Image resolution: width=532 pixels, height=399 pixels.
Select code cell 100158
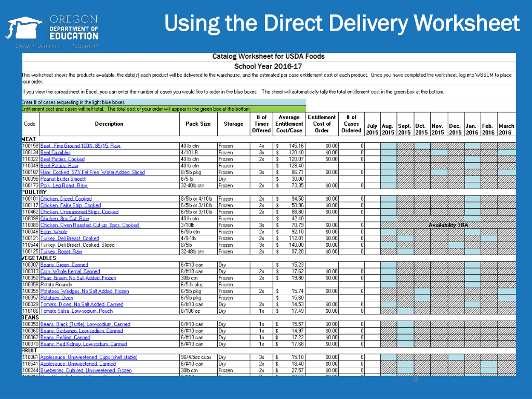click(31, 146)
